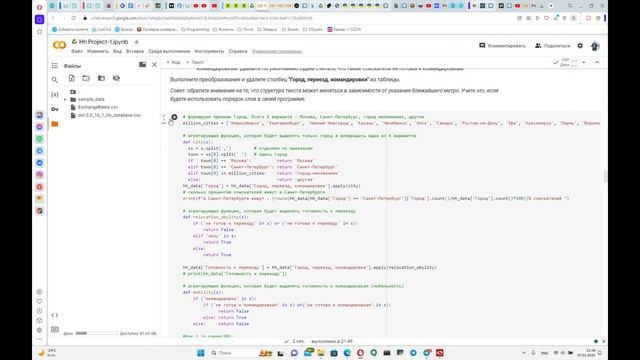Mount Google Drive in file browser
The image size is (640, 360).
pos(101,78)
